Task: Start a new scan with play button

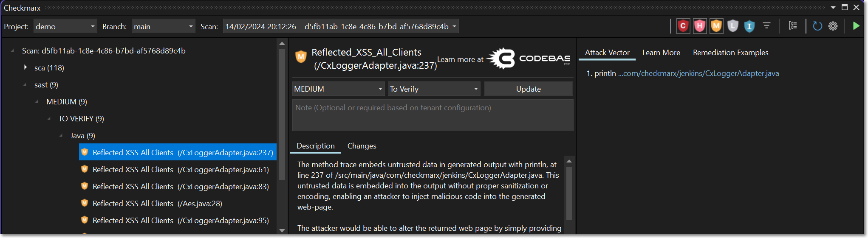Action: coord(856,26)
